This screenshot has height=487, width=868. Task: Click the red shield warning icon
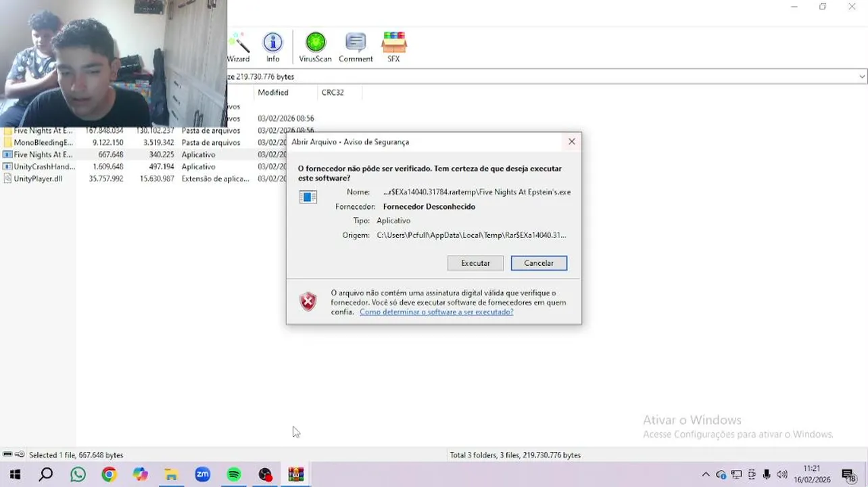click(x=308, y=302)
